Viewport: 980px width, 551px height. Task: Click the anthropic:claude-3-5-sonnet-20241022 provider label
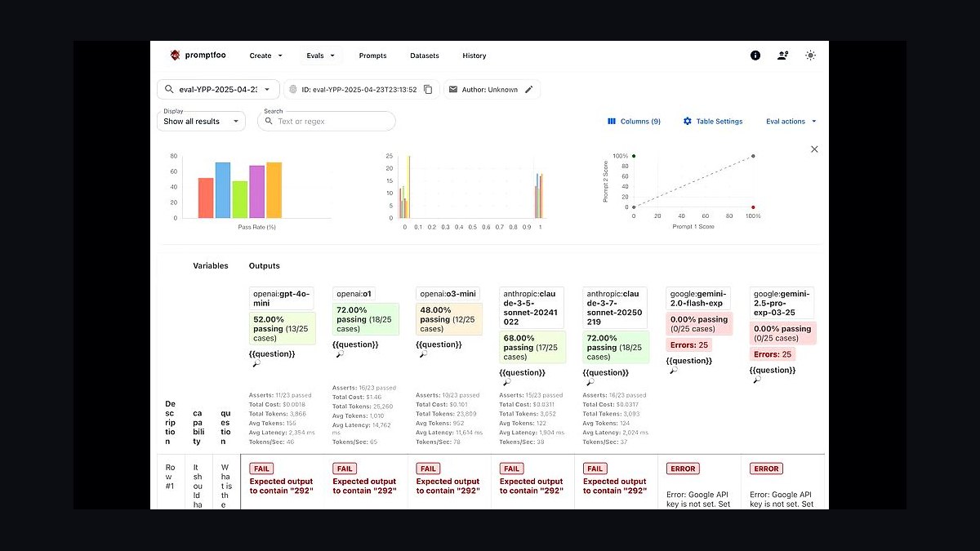pyautogui.click(x=531, y=307)
